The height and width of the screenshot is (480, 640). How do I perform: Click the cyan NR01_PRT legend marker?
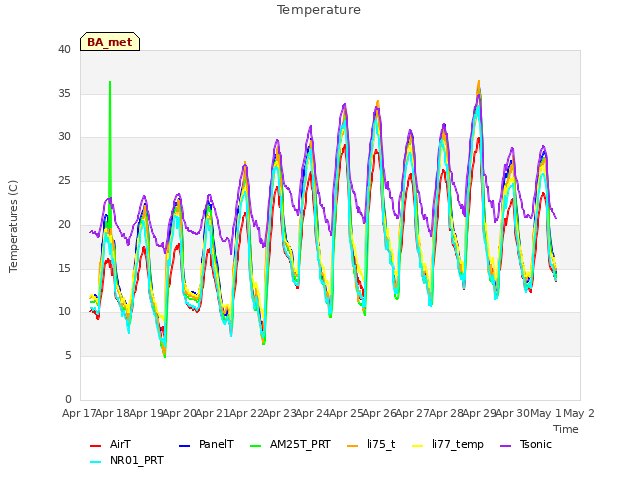pos(96,462)
